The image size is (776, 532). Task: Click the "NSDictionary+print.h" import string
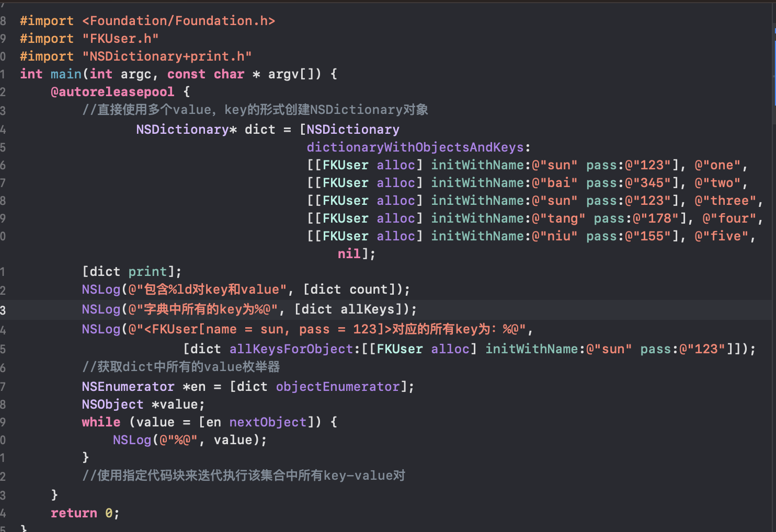pyautogui.click(x=167, y=56)
